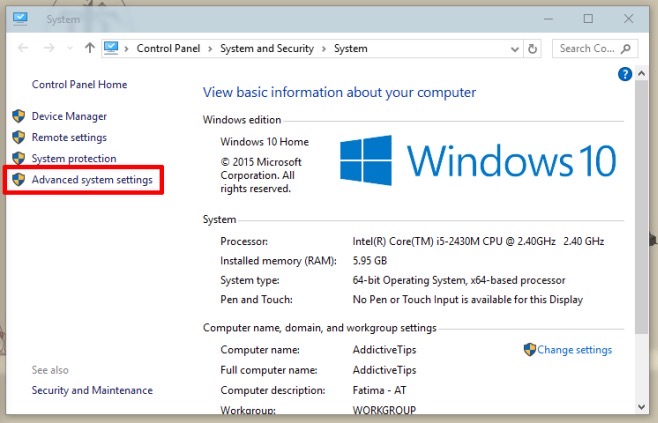Viewport: 658px width, 423px height.
Task: Click the shield icon next to Change settings
Action: (x=530, y=350)
